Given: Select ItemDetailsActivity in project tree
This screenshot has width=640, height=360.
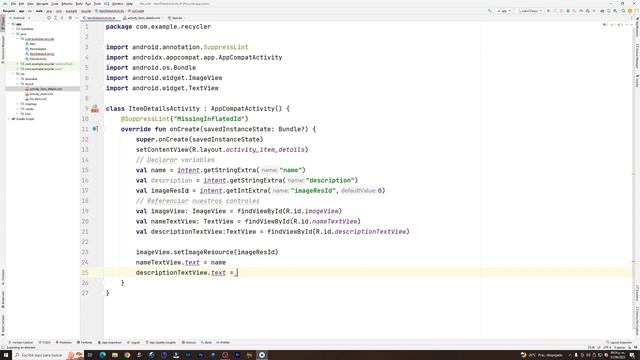Looking at the screenshot, I should (x=40, y=54).
